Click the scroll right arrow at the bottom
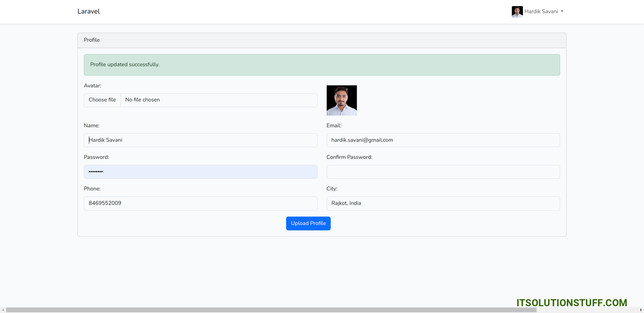Screen dimensions: 644x313 [641, 310]
